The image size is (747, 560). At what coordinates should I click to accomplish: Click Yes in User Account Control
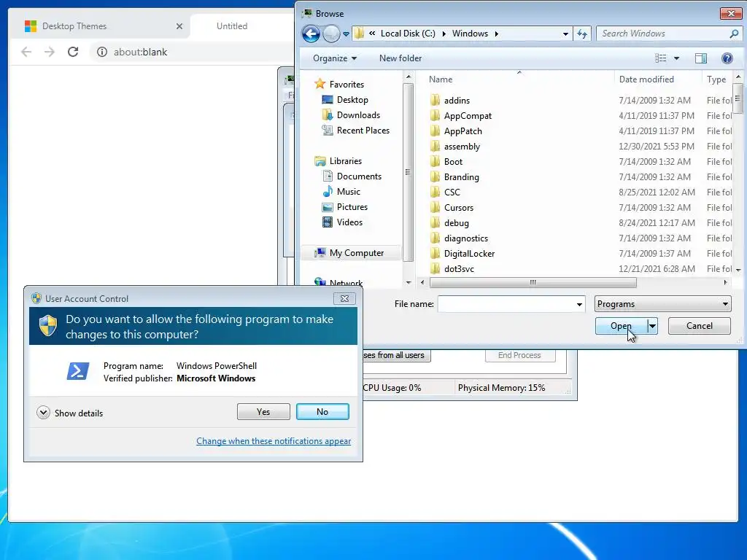tap(263, 411)
